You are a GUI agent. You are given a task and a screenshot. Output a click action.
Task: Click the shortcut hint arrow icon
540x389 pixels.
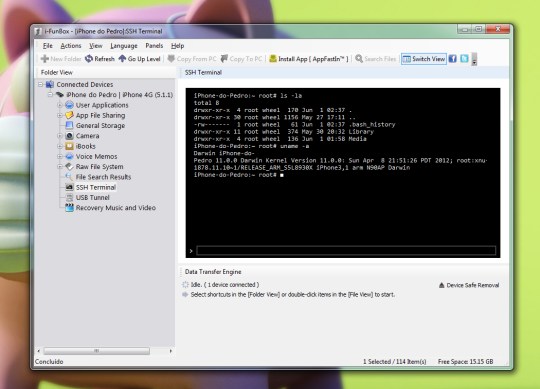pos(185,295)
